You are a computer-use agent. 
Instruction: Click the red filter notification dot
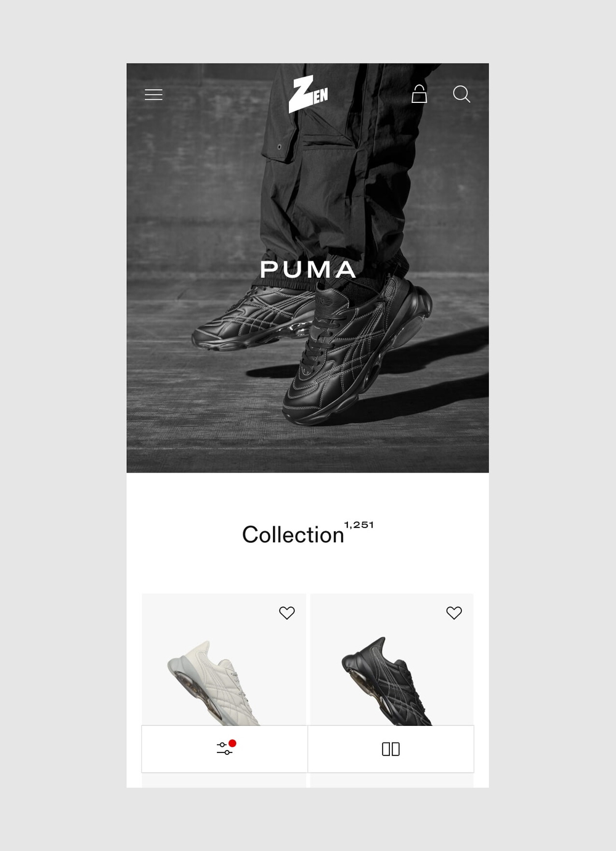pyautogui.click(x=232, y=743)
